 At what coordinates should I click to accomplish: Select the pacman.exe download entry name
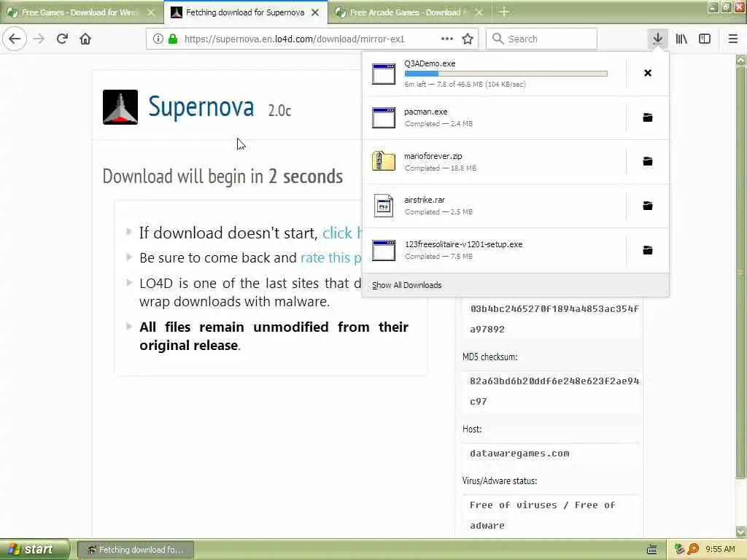(x=425, y=112)
